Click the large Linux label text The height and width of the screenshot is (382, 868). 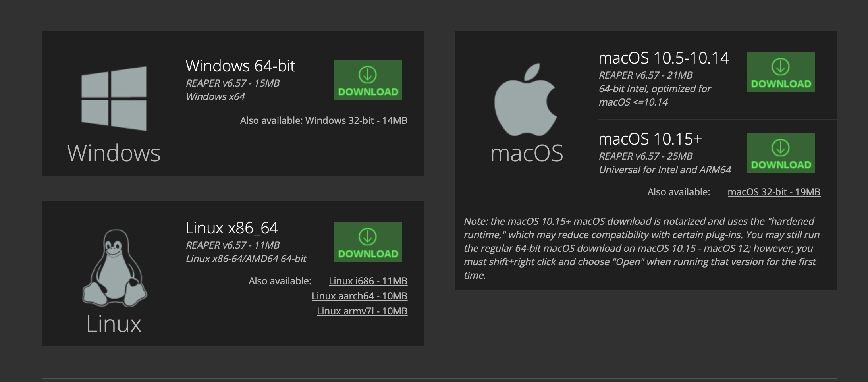coord(114,324)
